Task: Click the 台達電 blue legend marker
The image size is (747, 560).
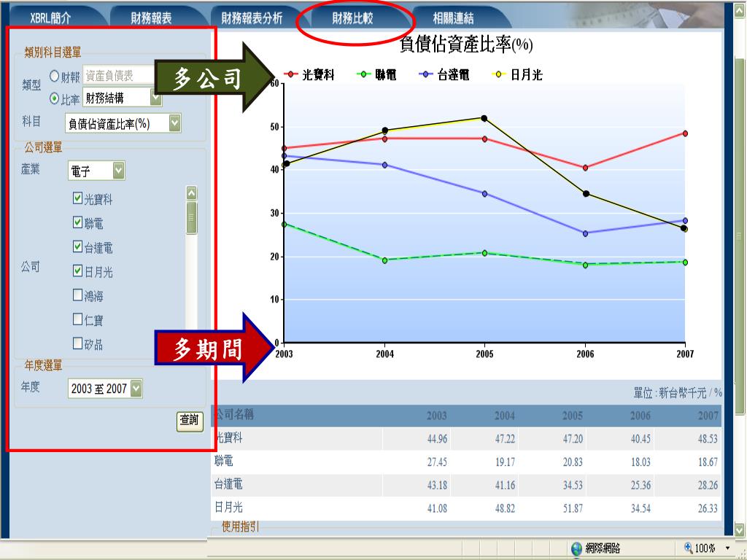Action: [426, 74]
